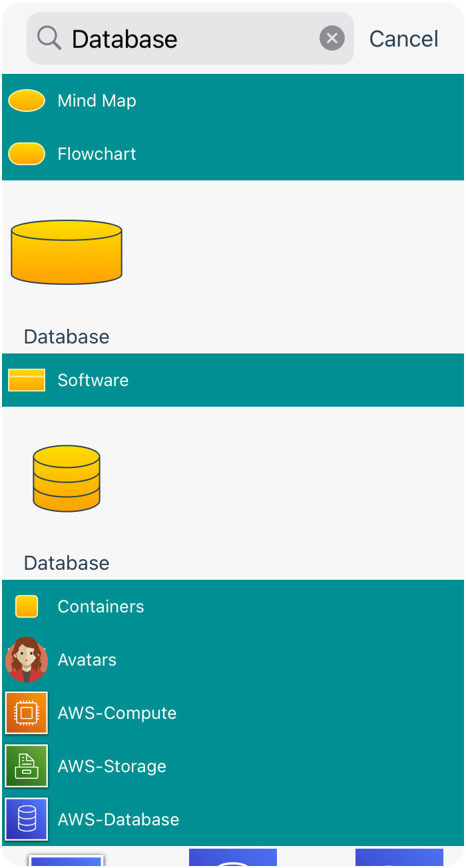This screenshot has width=466, height=868.
Task: Click the Software yellow rectangle icon
Action: click(x=27, y=380)
